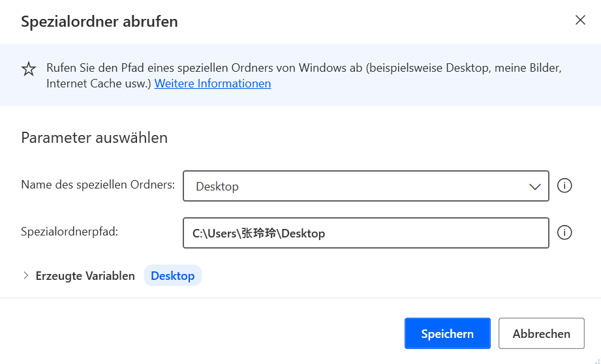Click the 'Spezialordner abrufen' title text
The width and height of the screenshot is (601, 364).
(99, 21)
